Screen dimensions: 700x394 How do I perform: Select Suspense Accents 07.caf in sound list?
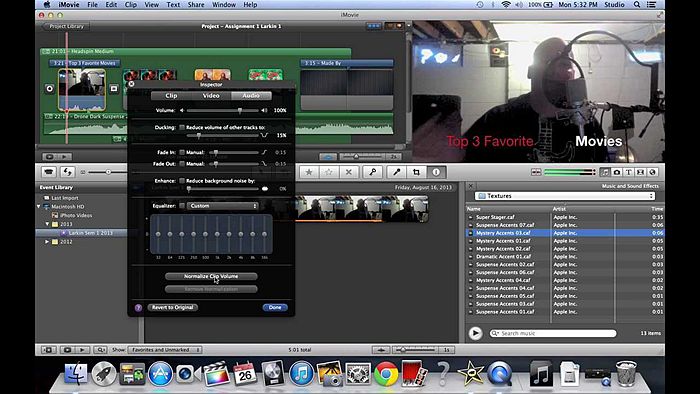pyautogui.click(x=565, y=225)
